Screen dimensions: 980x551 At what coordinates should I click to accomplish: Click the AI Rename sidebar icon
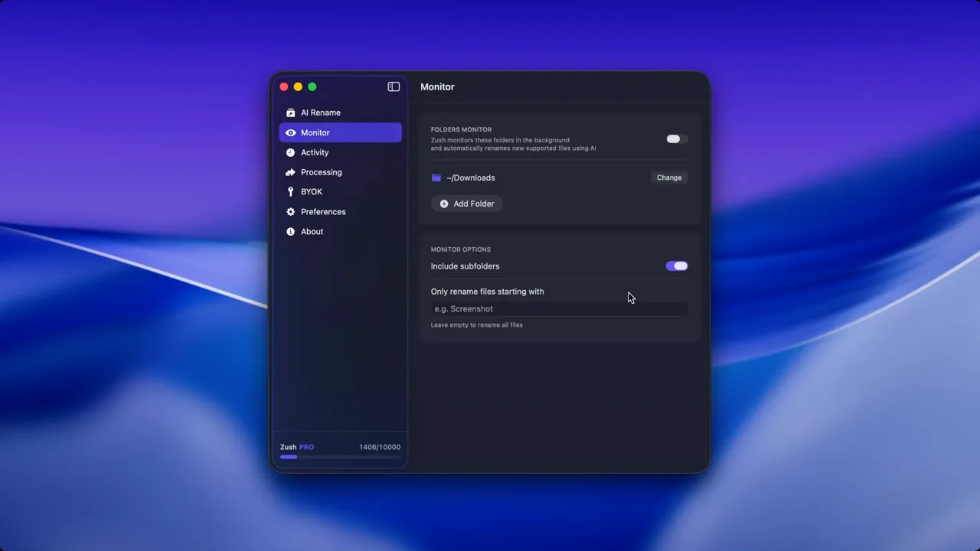coord(290,112)
